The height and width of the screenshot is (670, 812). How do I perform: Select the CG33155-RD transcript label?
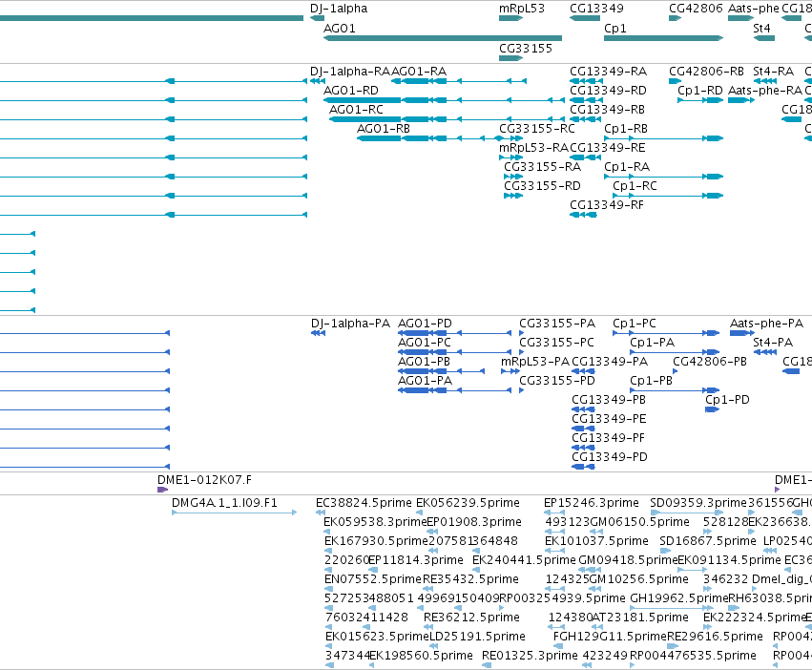pos(542,185)
